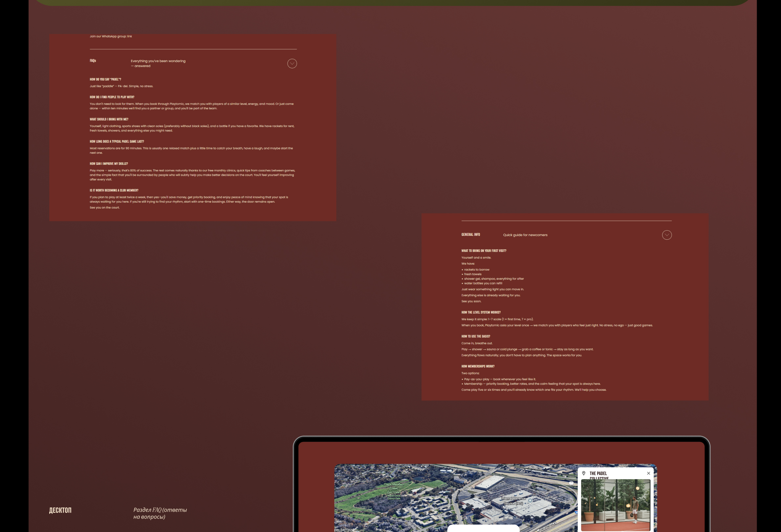The image size is (781, 532).
Task: Open the WhatsApp group link
Action: pyautogui.click(x=129, y=36)
